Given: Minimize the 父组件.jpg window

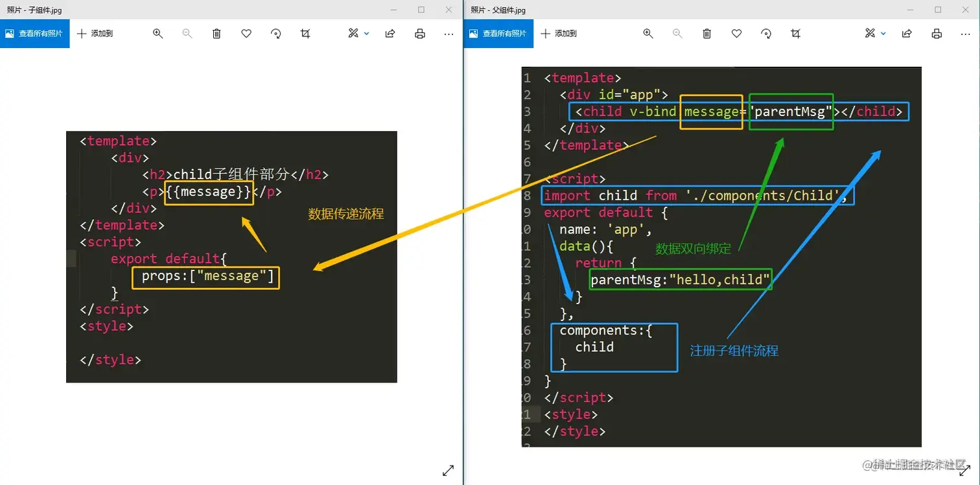Looking at the screenshot, I should (910, 10).
